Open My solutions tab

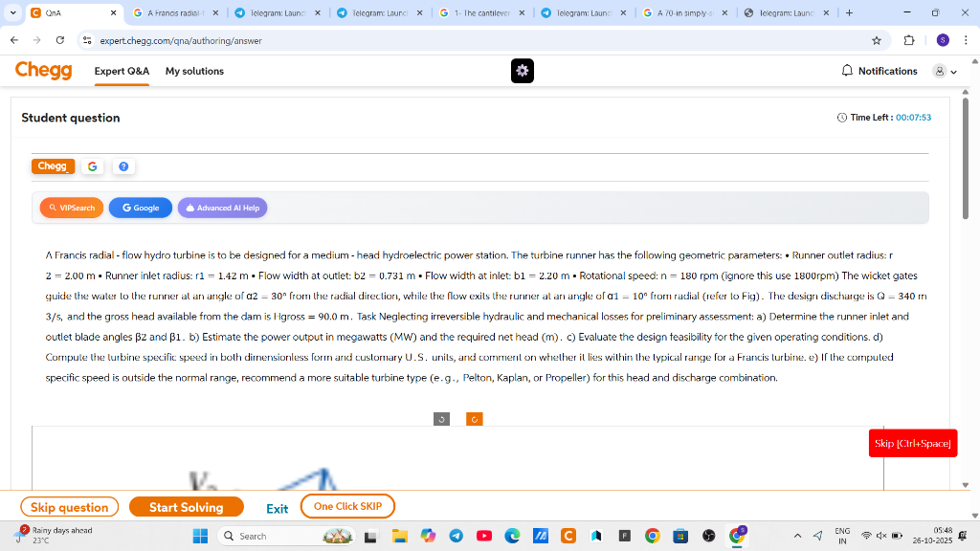click(x=194, y=71)
